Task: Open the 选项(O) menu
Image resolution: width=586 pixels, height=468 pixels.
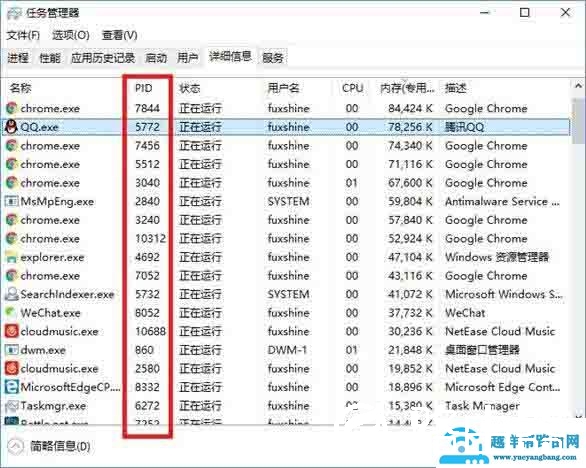Action: tap(70, 35)
